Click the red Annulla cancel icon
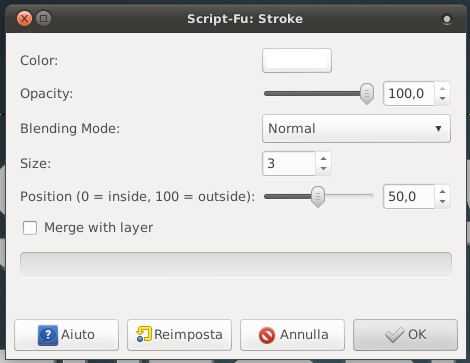 [x=267, y=335]
